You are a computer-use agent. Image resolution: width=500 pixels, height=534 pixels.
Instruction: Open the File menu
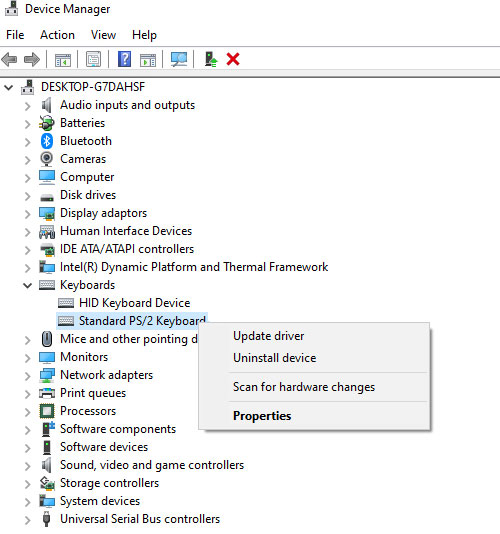pos(15,35)
